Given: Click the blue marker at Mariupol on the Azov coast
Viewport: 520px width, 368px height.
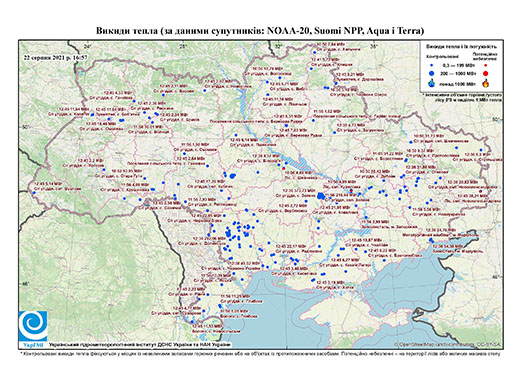Looking at the screenshot, I should pos(431,240).
